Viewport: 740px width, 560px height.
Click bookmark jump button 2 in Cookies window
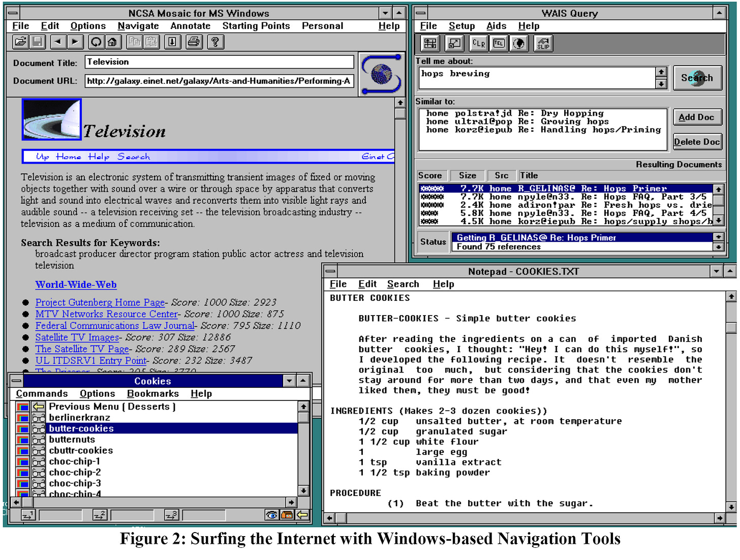100,515
